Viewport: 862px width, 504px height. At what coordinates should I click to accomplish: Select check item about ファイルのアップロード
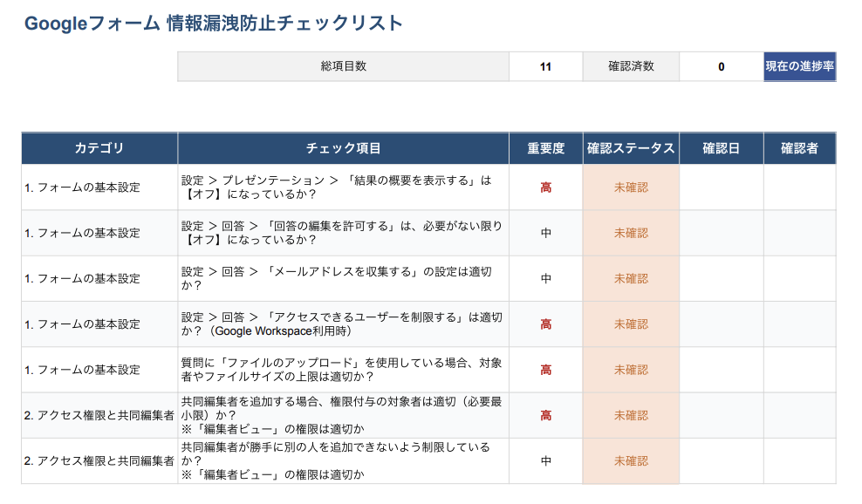pyautogui.click(x=343, y=370)
